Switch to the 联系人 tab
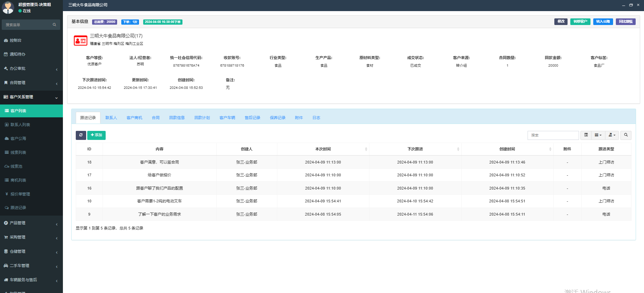 tap(111, 118)
